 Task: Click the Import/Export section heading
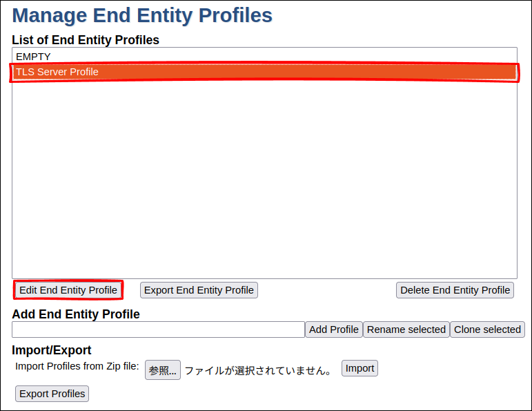pyautogui.click(x=52, y=350)
